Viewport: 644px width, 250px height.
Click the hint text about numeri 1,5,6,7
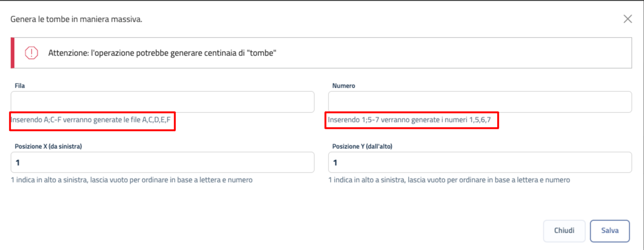(x=409, y=120)
